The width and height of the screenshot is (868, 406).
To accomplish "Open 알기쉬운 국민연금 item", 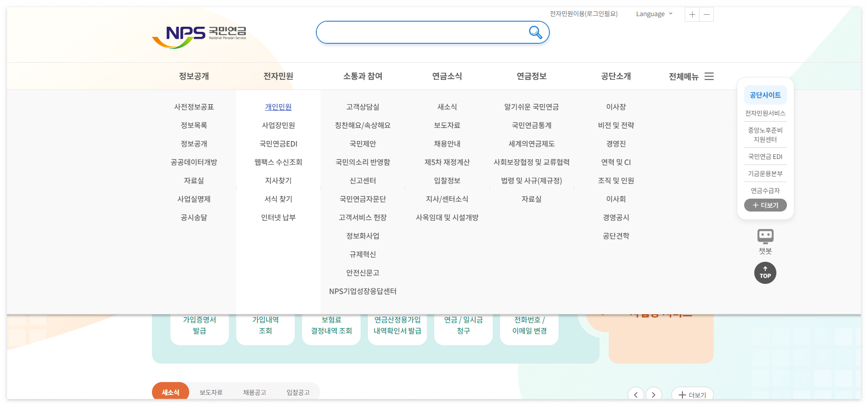I will tap(531, 107).
